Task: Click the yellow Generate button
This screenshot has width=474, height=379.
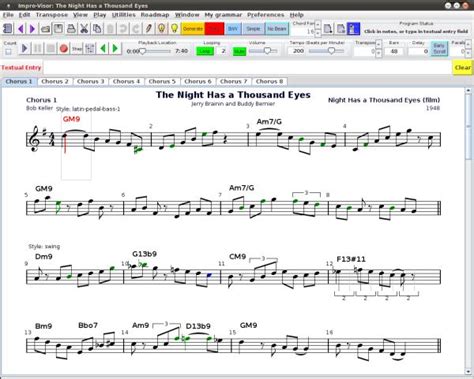Action: click(193, 29)
